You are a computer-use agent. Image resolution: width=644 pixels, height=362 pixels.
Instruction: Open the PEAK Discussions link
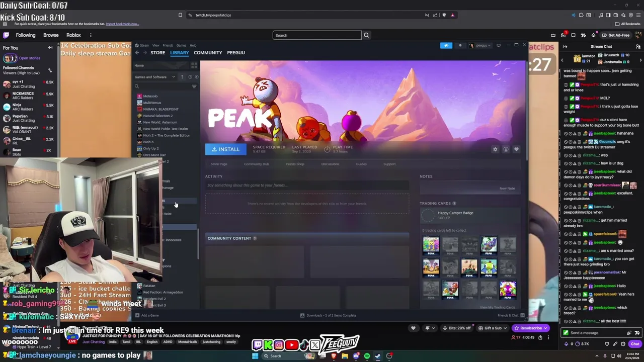tap(330, 164)
